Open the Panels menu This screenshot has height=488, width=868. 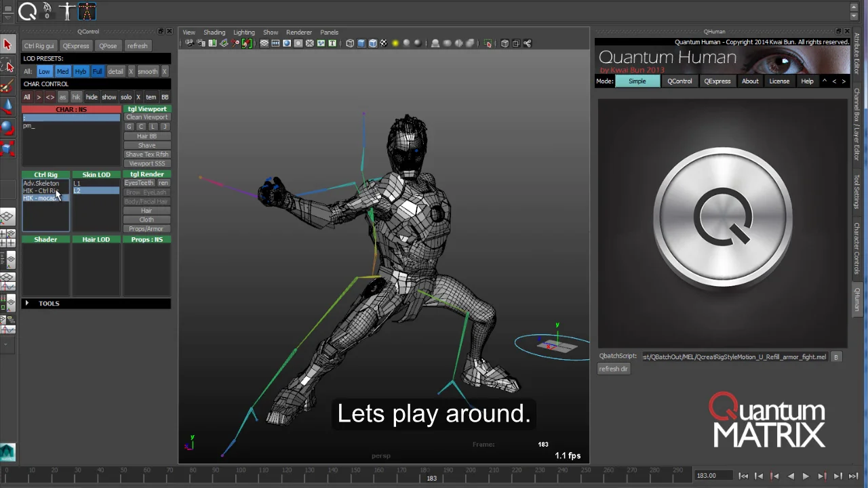pos(329,33)
